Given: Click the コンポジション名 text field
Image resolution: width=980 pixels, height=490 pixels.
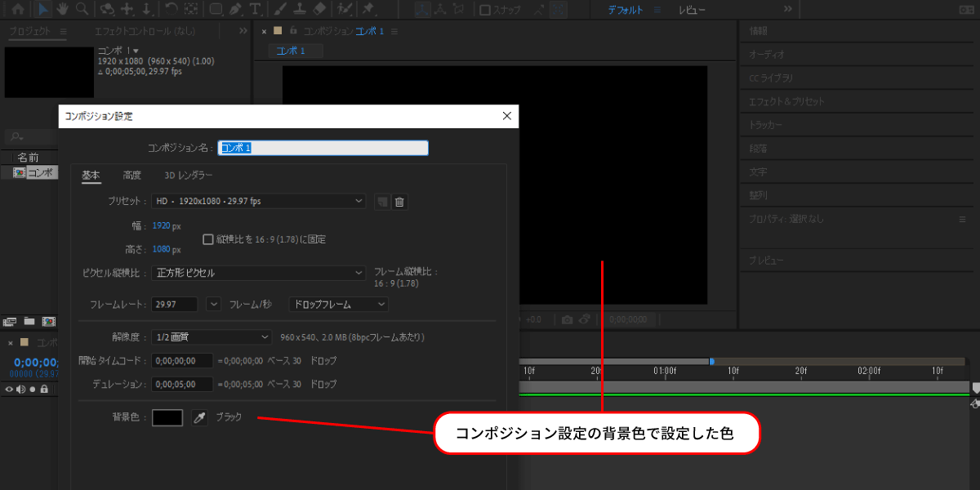Looking at the screenshot, I should point(323,148).
